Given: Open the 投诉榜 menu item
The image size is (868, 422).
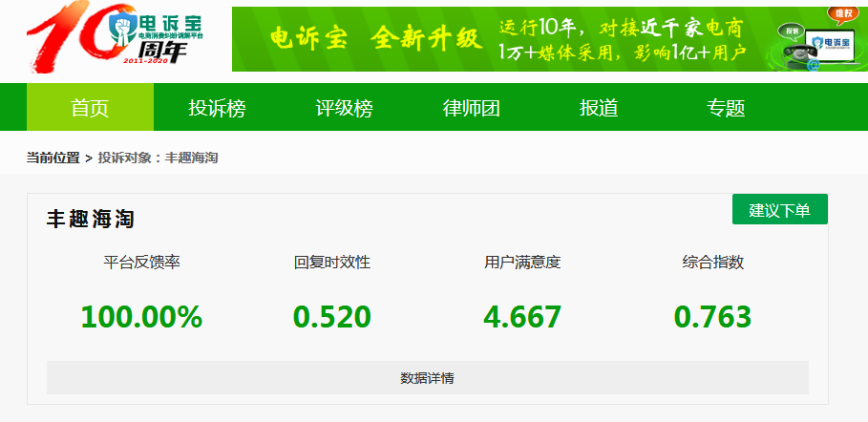Looking at the screenshot, I should (x=217, y=108).
